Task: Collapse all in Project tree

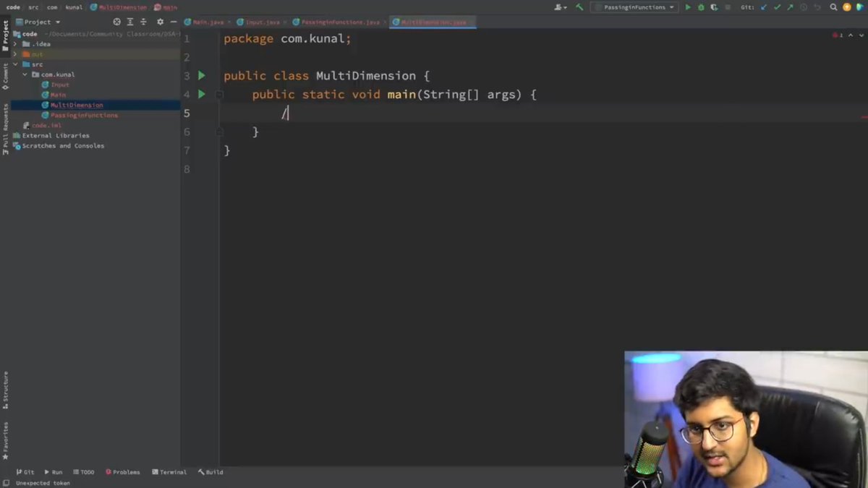Action: 143,22
